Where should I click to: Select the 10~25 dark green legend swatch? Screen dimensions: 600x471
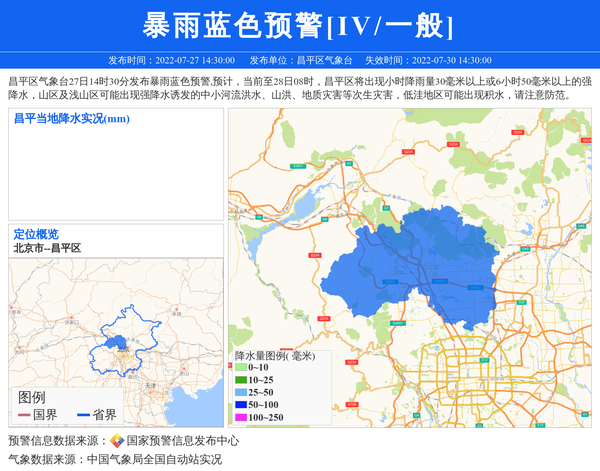click(x=240, y=381)
